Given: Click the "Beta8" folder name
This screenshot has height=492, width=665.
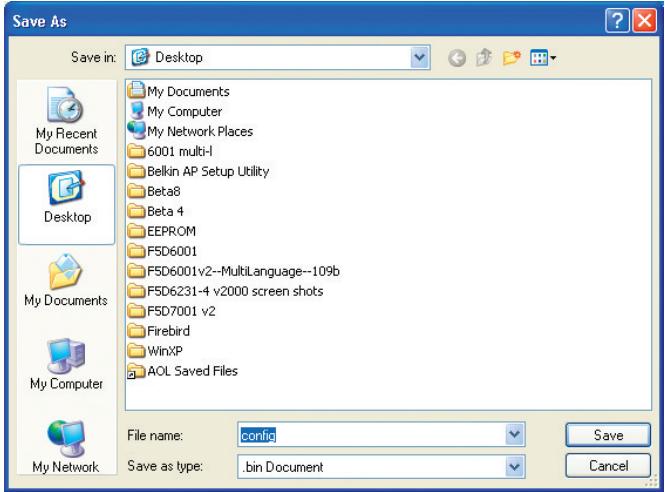Looking at the screenshot, I should 164,191.
